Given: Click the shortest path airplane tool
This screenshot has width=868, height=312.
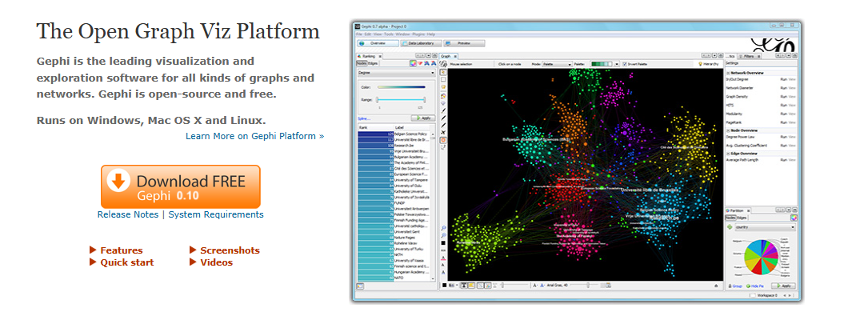Looking at the screenshot, I should (443, 133).
